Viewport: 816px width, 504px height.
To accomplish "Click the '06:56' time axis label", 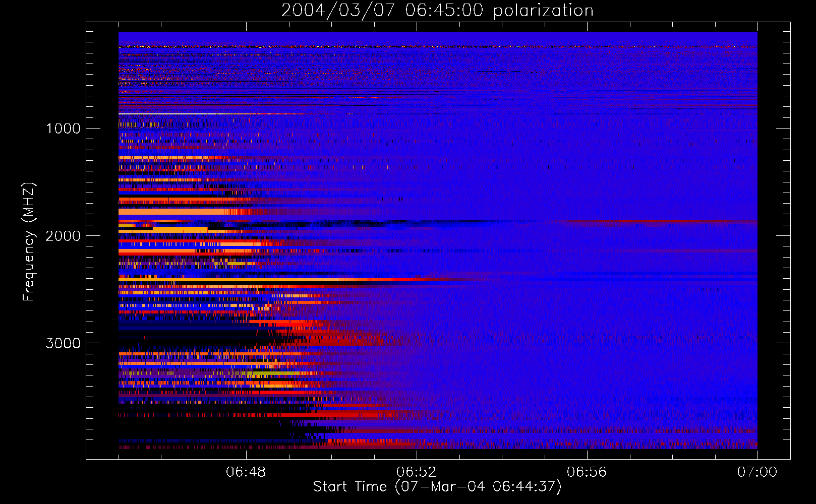I will coord(587,472).
